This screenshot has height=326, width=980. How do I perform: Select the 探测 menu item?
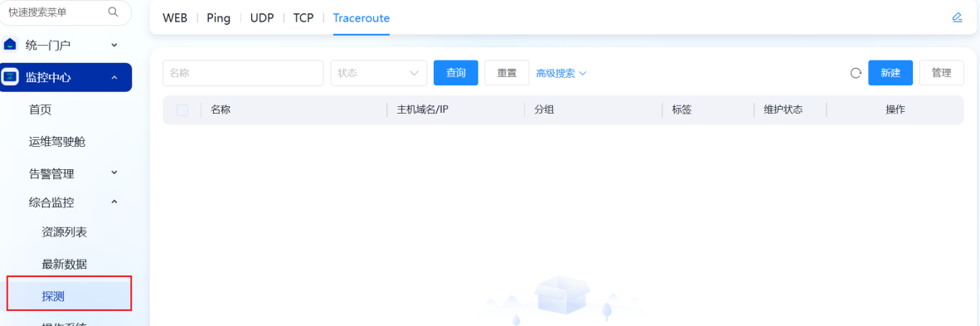click(69, 296)
